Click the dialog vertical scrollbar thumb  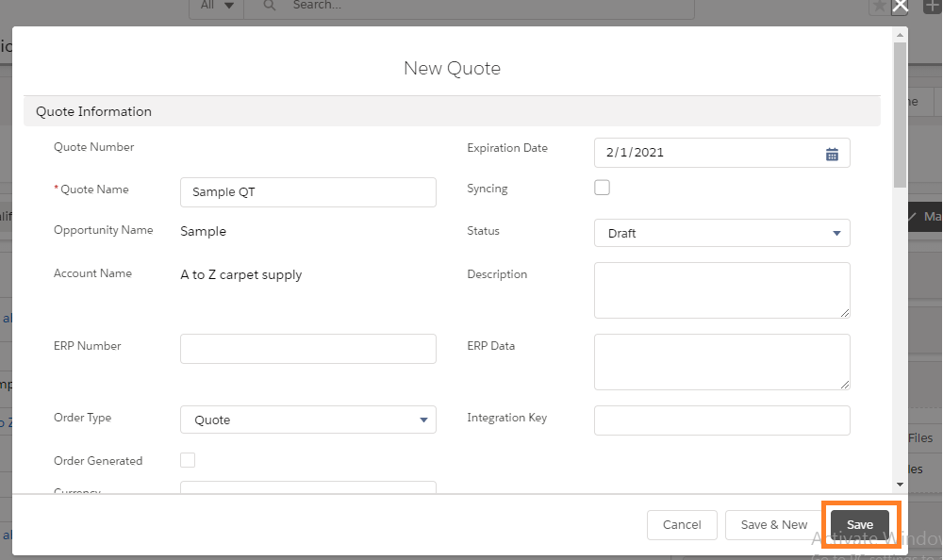click(x=900, y=114)
